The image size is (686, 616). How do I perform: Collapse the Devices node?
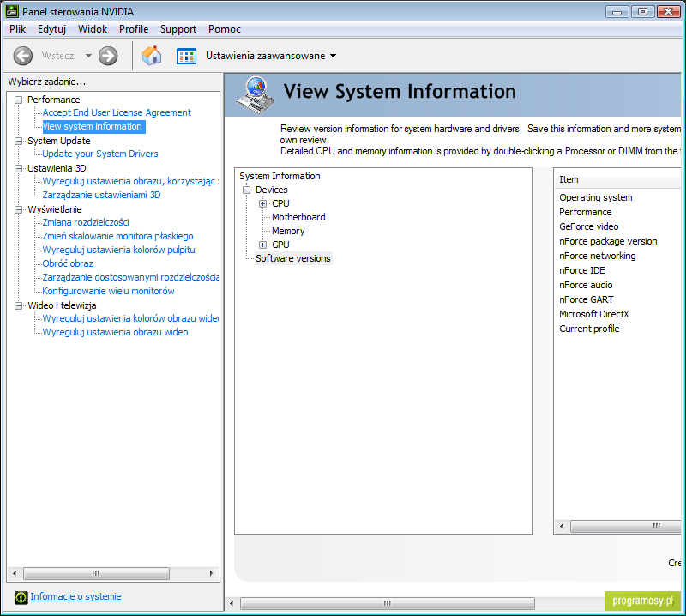247,190
